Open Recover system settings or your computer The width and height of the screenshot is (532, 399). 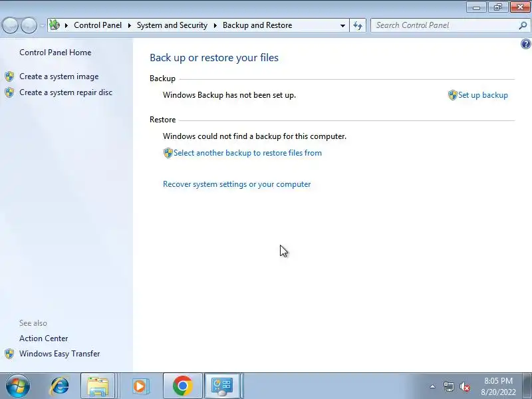pos(237,184)
